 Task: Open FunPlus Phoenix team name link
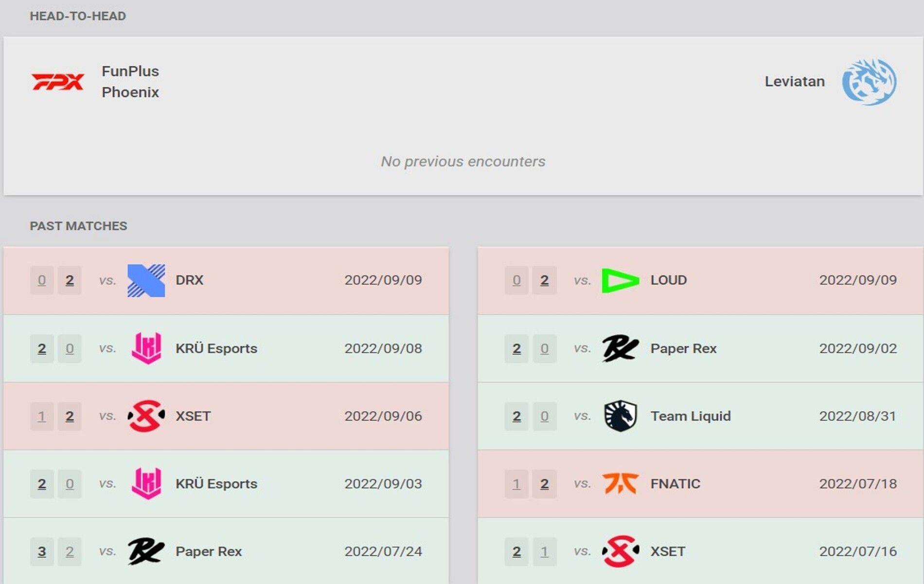(x=130, y=82)
